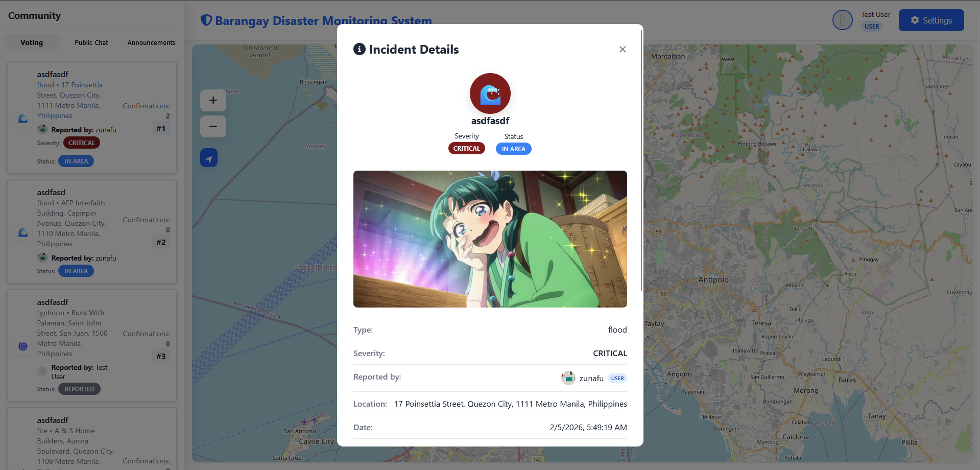Image resolution: width=980 pixels, height=470 pixels.
Task: Click the #2 rank badge
Action: pyautogui.click(x=161, y=243)
